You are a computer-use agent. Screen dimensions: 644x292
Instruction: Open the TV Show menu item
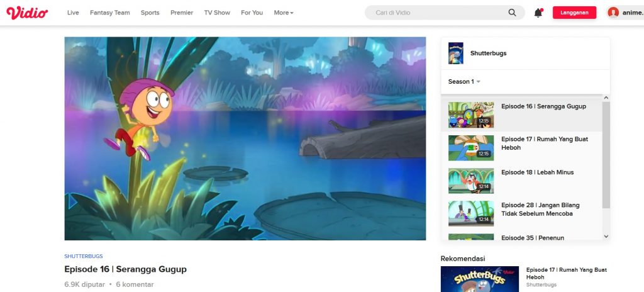coord(217,13)
